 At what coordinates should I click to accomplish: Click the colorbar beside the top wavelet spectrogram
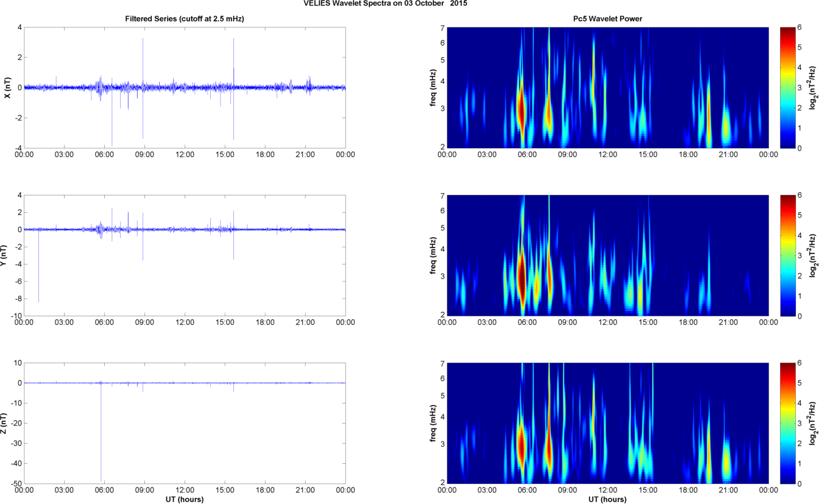point(787,88)
